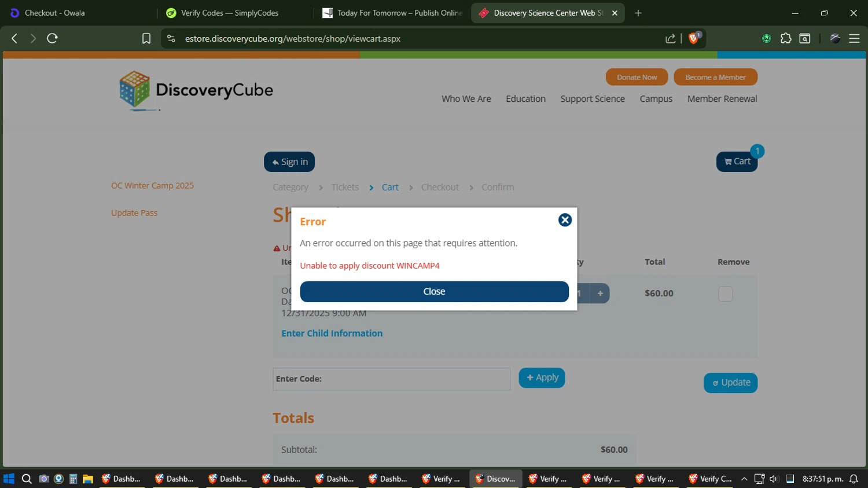
Task: Click the Unable to apply discount WINCAMP4 message
Action: (x=370, y=266)
